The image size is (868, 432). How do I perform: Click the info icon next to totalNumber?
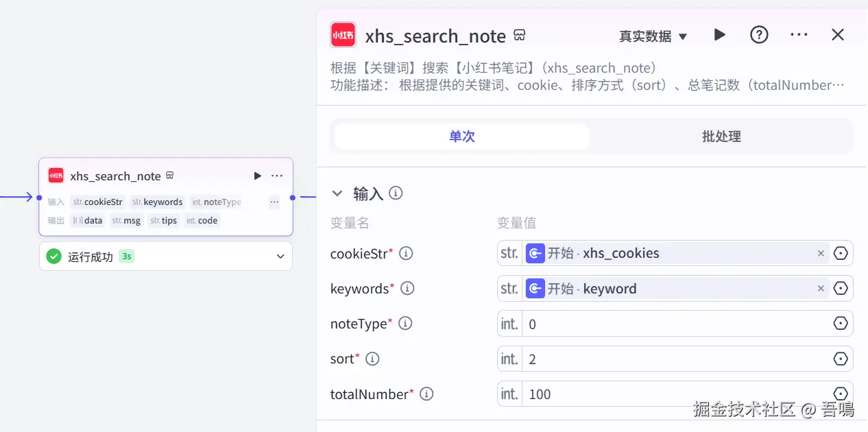[426, 394]
